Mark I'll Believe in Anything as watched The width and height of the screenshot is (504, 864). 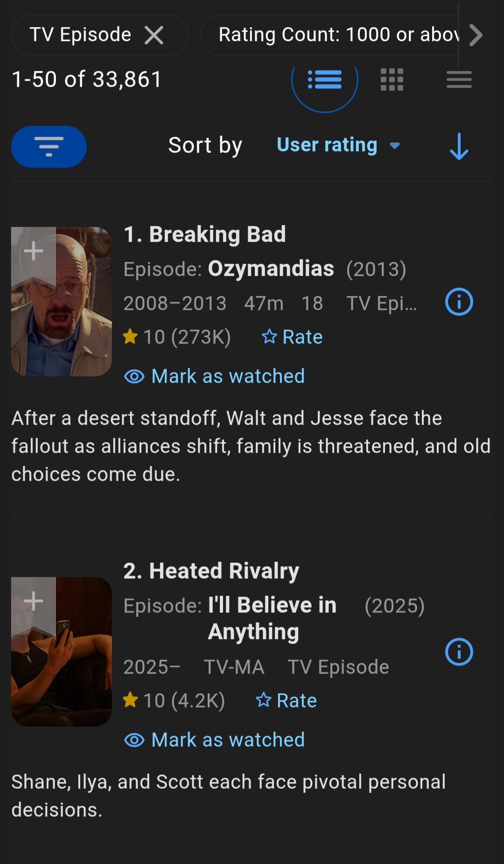(214, 740)
